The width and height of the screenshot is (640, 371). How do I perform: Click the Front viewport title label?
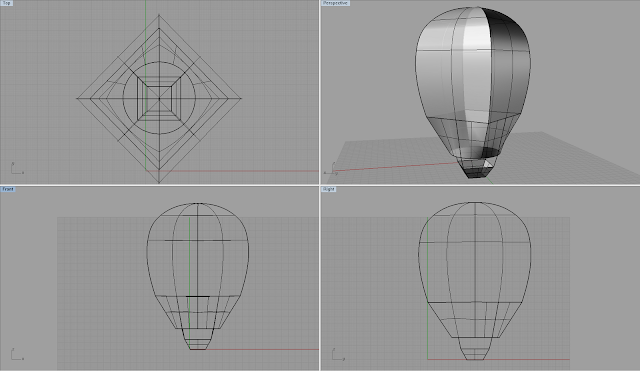click(8, 189)
